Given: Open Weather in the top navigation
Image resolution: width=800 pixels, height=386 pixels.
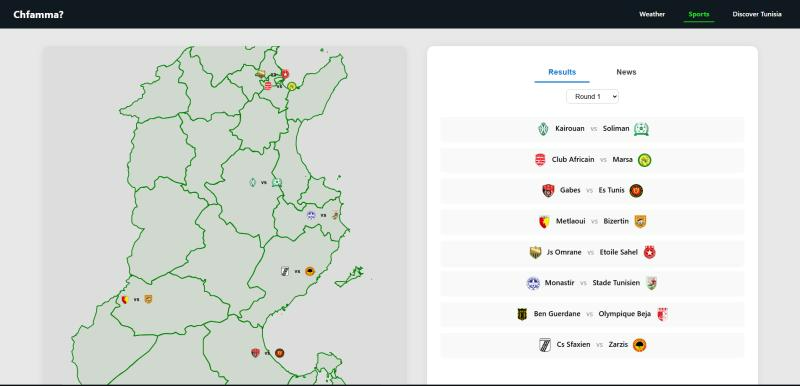Looking at the screenshot, I should (652, 14).
